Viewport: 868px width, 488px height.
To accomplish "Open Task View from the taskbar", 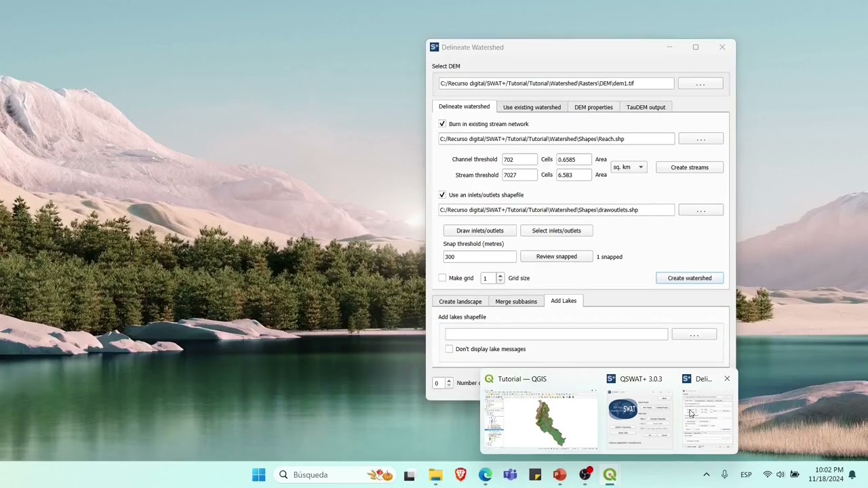I will coord(410,475).
